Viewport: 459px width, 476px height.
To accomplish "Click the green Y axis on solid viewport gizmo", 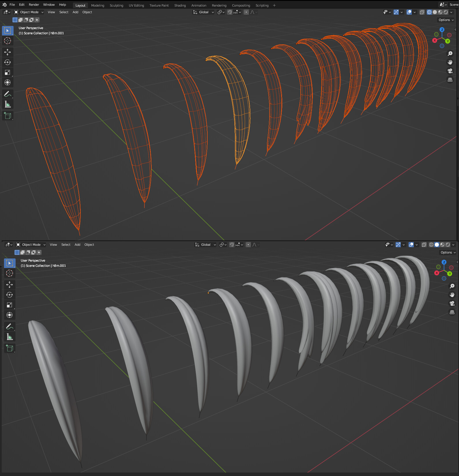I will 450,274.
